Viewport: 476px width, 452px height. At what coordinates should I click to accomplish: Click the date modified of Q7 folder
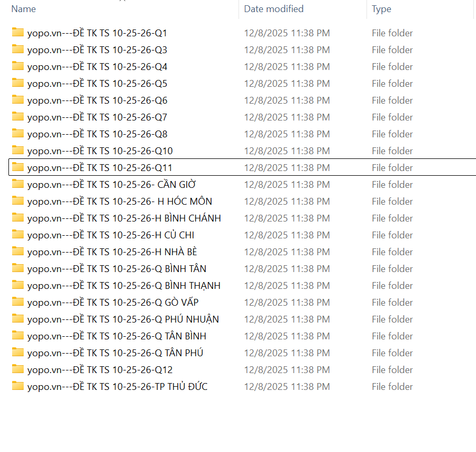(287, 117)
